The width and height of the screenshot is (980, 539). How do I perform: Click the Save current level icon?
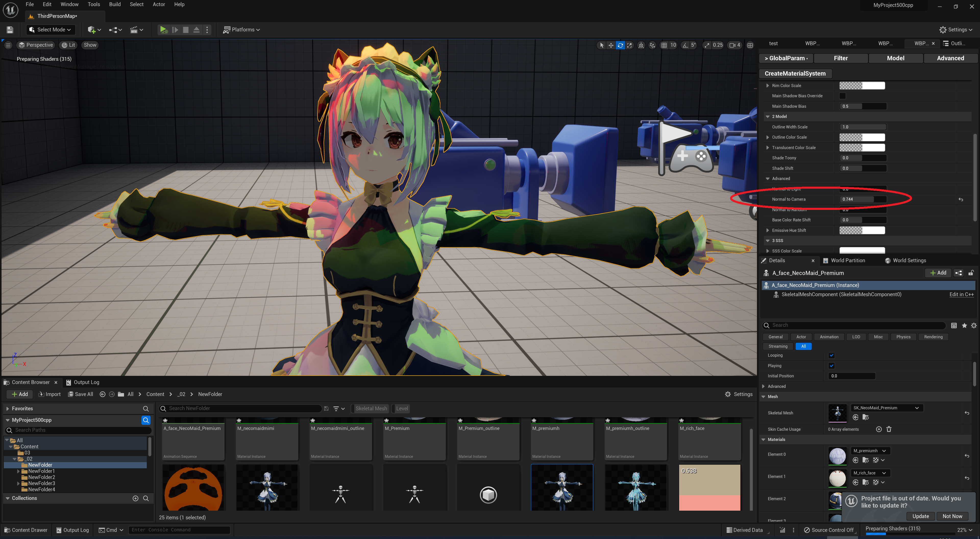coord(10,30)
